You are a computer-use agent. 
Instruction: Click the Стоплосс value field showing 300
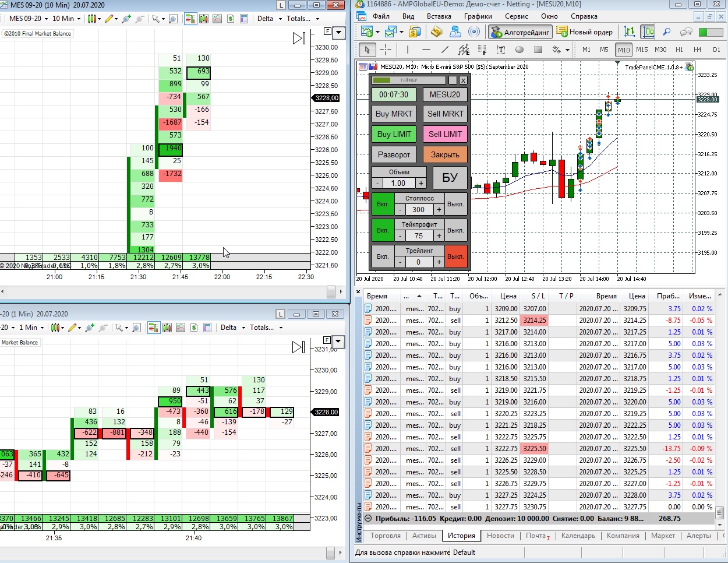tap(418, 209)
